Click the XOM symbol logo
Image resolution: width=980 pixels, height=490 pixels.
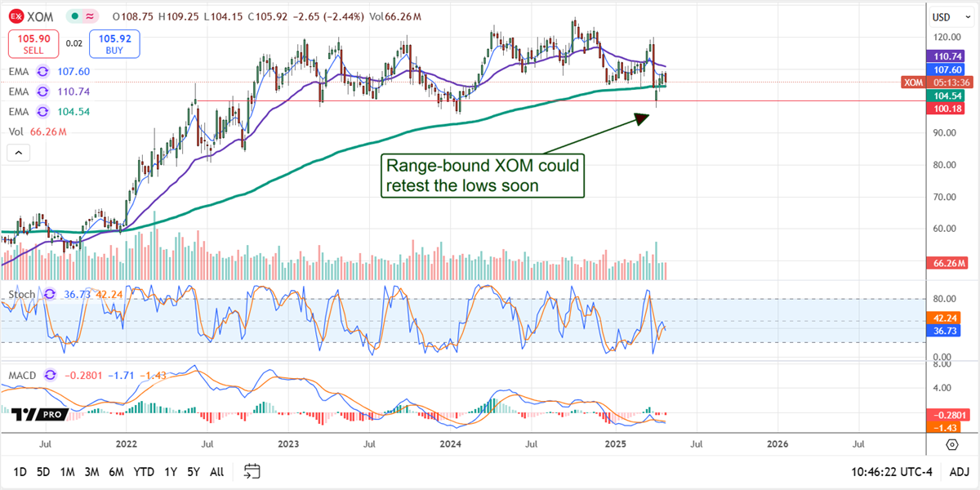coord(17,16)
